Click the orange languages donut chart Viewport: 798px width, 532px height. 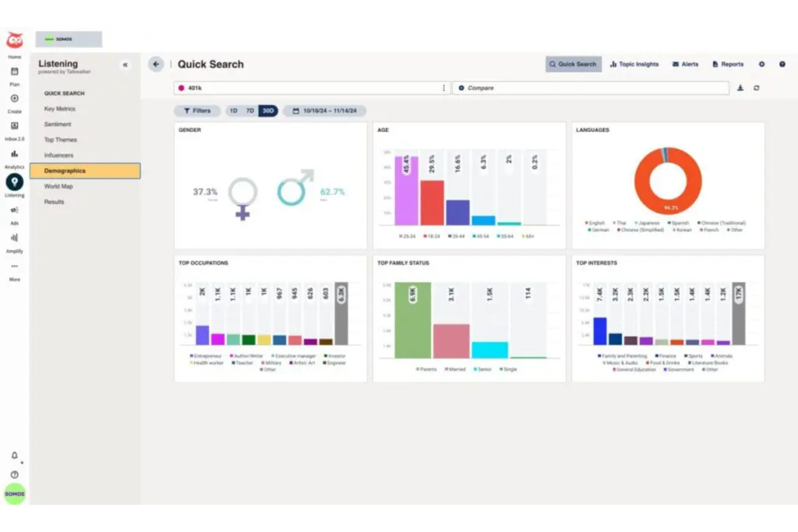(x=668, y=181)
